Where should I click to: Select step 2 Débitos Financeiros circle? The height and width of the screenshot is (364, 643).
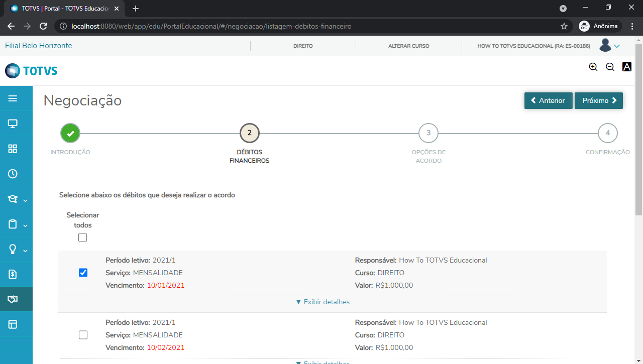pos(250,133)
